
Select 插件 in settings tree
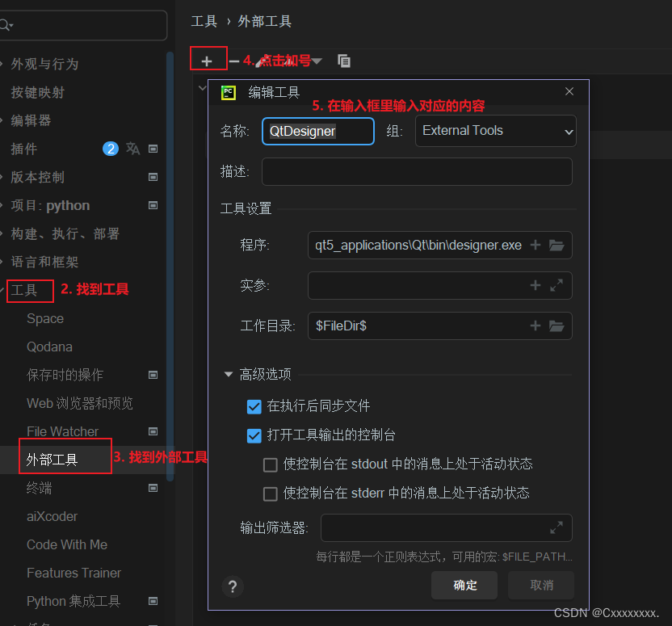(x=24, y=149)
